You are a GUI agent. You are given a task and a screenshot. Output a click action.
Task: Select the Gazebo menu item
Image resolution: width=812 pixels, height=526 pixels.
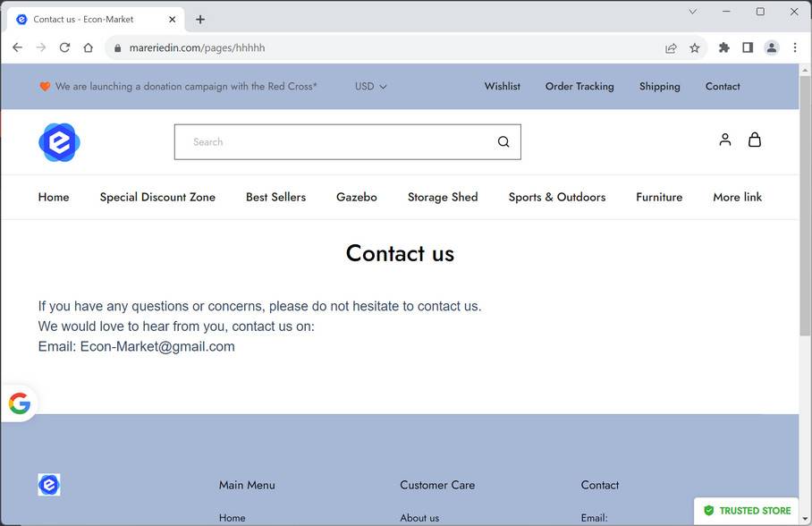356,197
